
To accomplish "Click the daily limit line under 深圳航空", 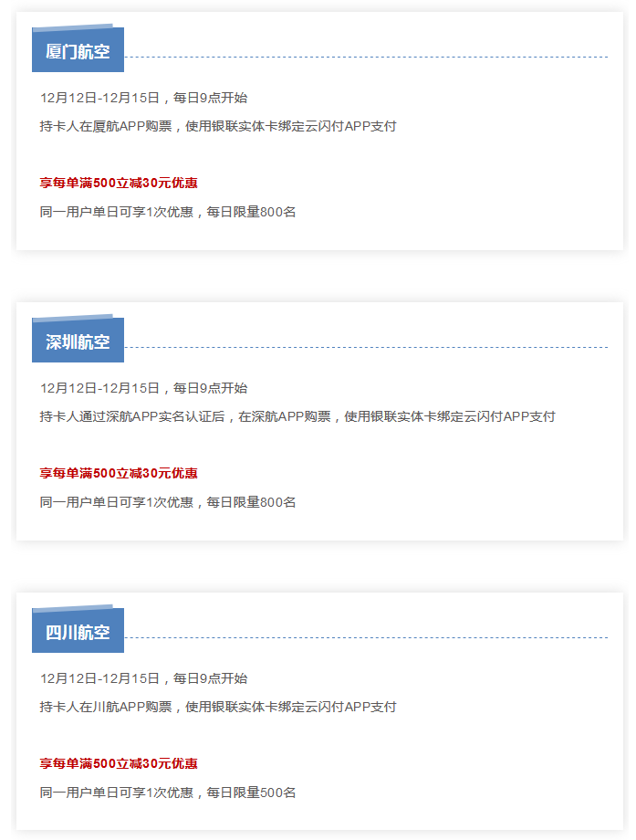I will coord(168,502).
